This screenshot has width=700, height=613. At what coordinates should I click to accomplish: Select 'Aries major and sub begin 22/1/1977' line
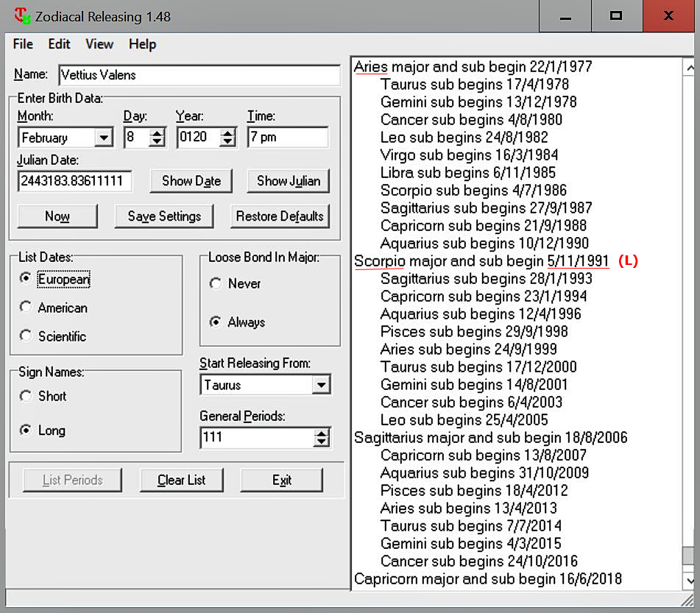coord(473,67)
